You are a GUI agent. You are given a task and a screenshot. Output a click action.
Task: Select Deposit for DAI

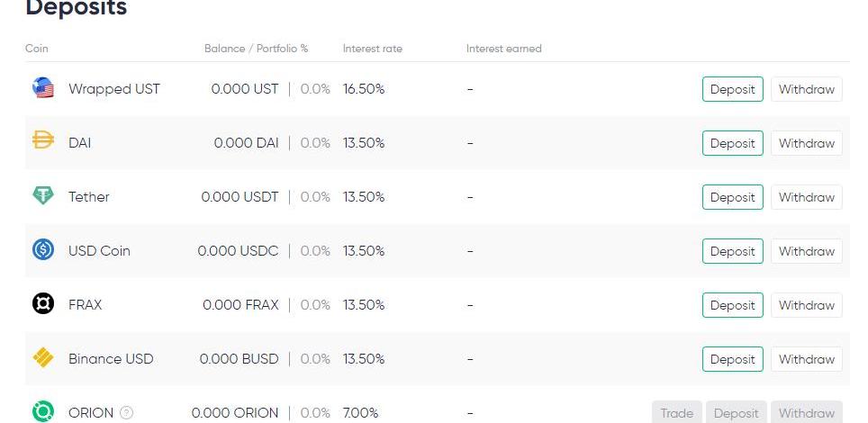click(732, 143)
